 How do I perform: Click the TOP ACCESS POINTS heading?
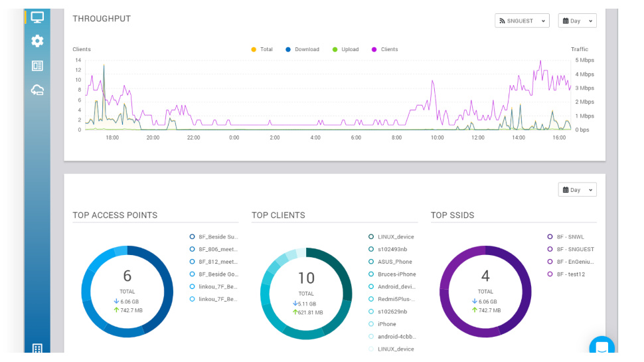[x=115, y=215]
